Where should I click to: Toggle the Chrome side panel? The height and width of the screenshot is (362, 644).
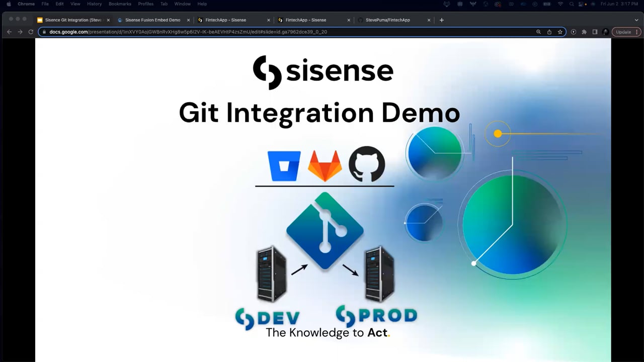click(x=595, y=32)
